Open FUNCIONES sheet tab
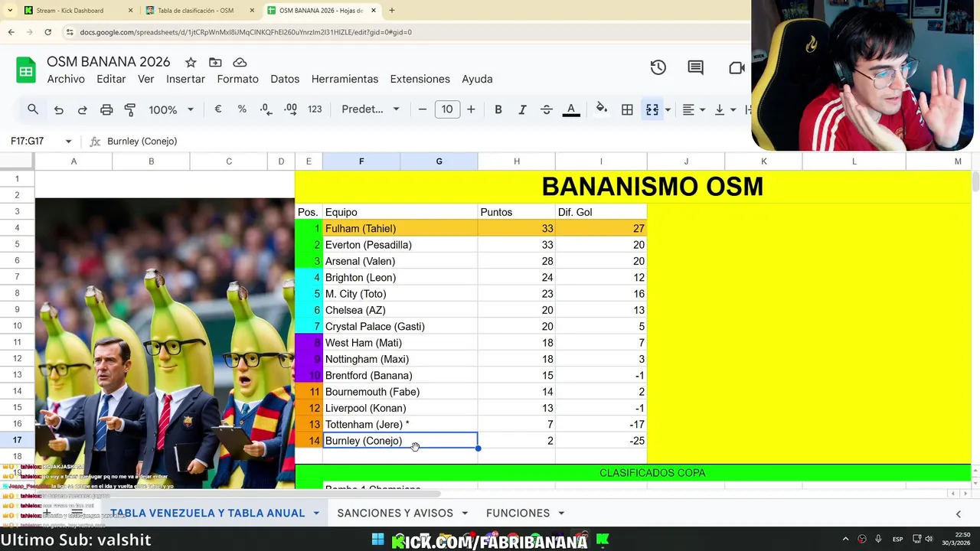The width and height of the screenshot is (980, 551). tap(518, 513)
